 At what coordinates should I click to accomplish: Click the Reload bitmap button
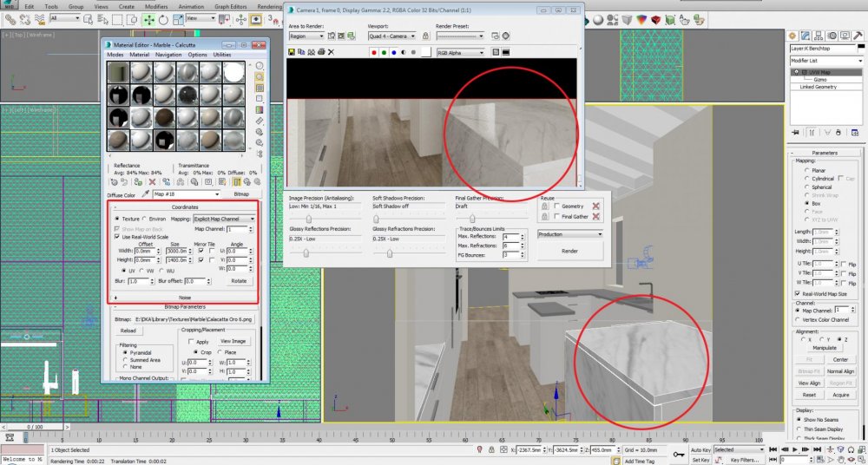point(128,331)
